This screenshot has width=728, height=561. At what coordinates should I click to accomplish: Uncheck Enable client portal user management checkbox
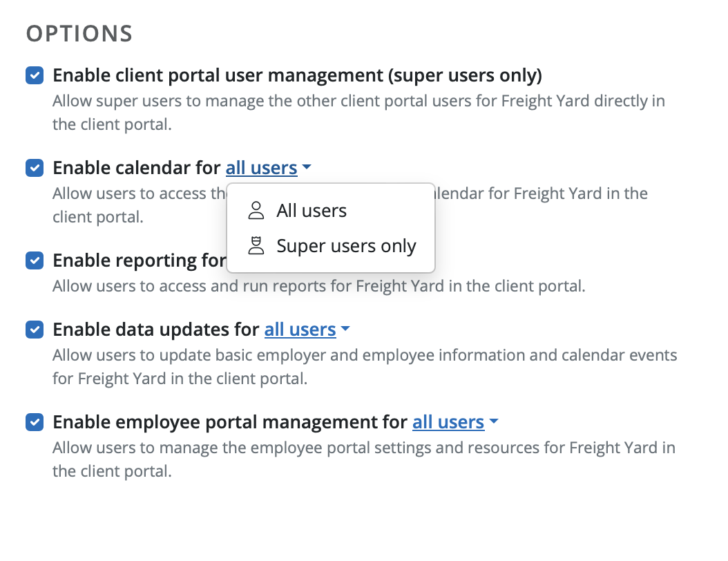click(x=35, y=75)
